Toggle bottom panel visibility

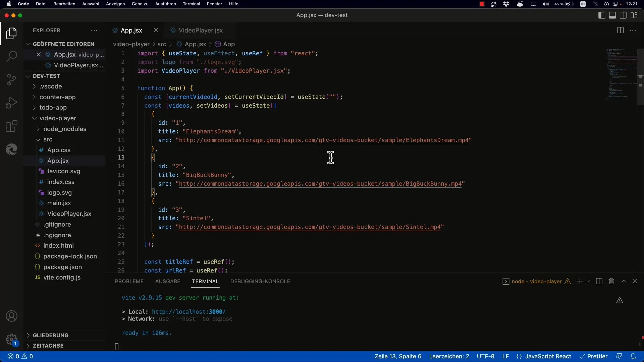point(612,15)
